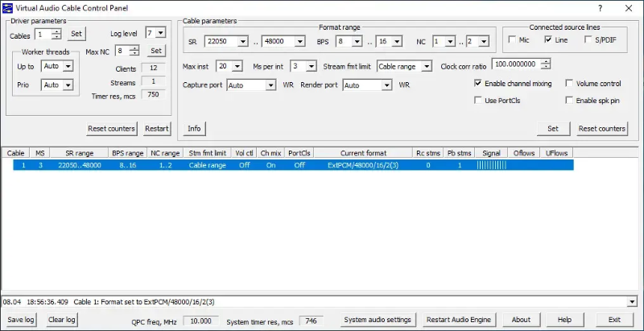The width and height of the screenshot is (644, 331).
Task: Click the cable Info button
Action: pos(194,129)
